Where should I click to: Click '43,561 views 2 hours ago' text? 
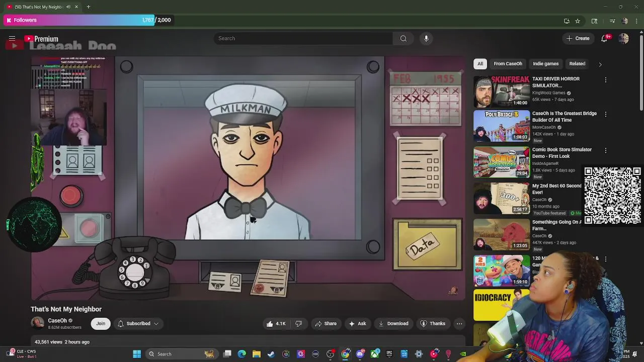(62, 342)
